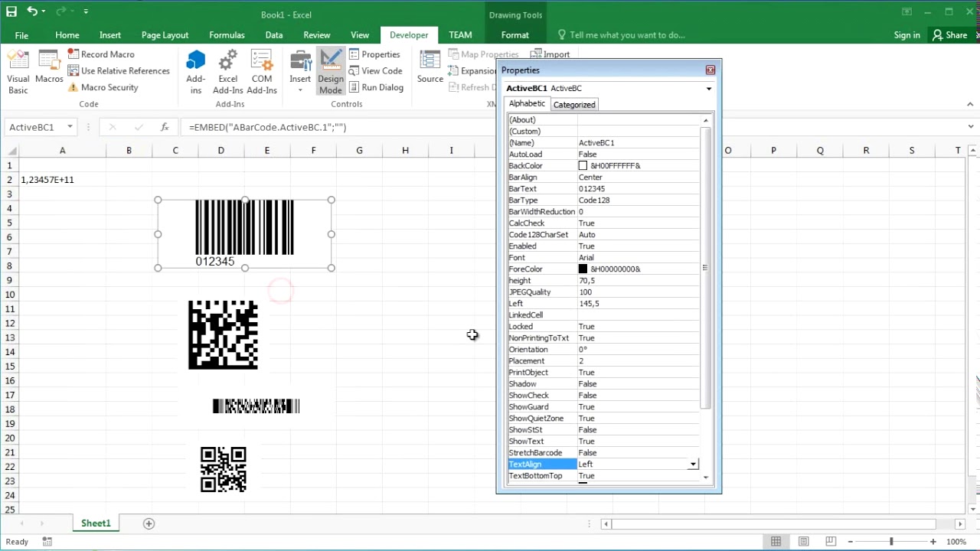Screen dimensions: 980x551
Task: Collapse the ribbon with the arrow
Action: [x=971, y=104]
